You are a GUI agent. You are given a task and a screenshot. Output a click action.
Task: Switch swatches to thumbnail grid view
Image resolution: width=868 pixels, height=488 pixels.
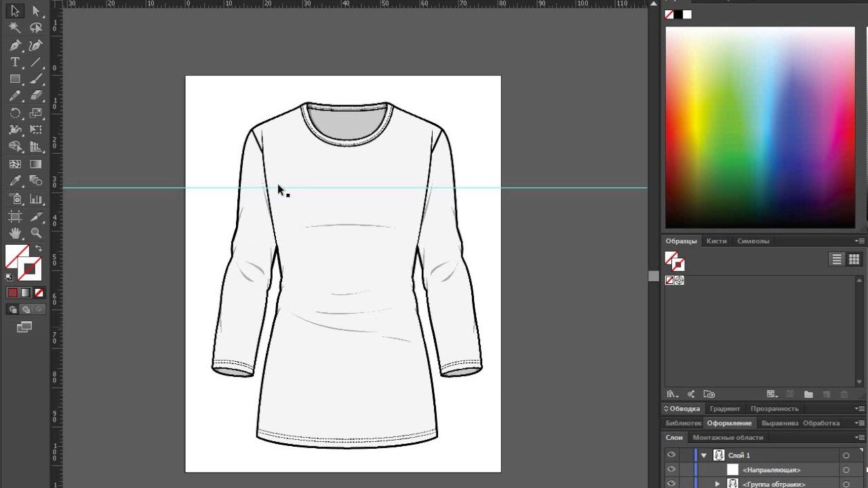tap(854, 260)
